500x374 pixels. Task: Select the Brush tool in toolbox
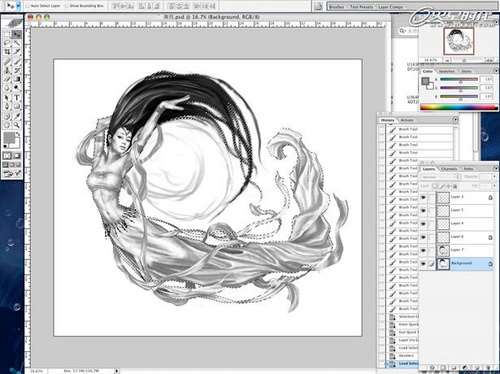pos(17,61)
